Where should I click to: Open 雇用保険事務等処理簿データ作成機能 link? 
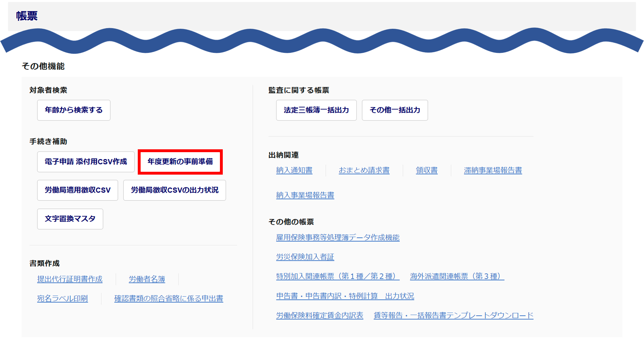click(338, 238)
